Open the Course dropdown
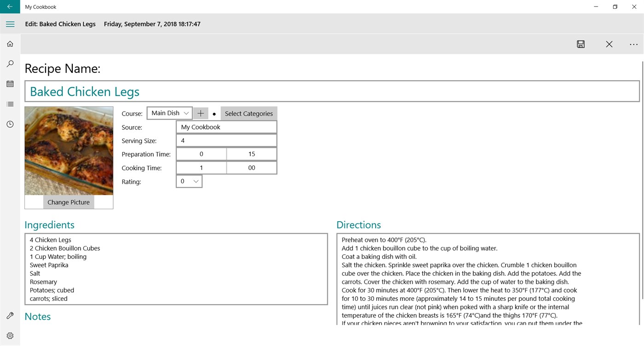Viewport: 644px width, 346px height. 169,113
